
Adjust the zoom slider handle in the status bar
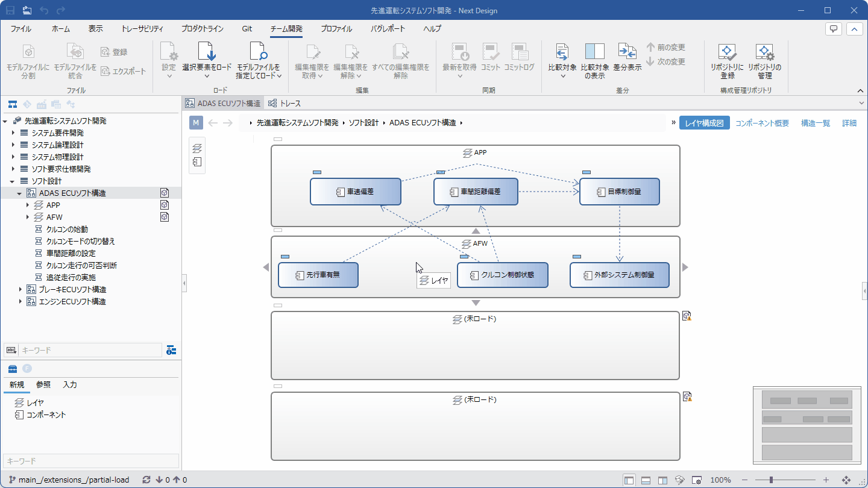(x=771, y=480)
